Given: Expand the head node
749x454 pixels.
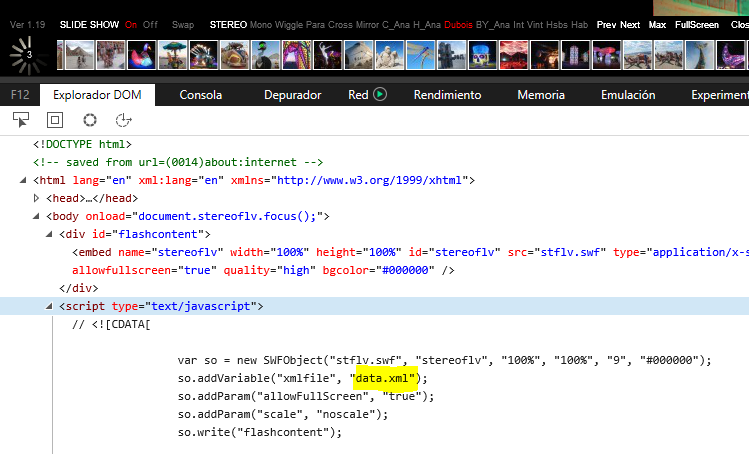Looking at the screenshot, I should pyautogui.click(x=36, y=198).
